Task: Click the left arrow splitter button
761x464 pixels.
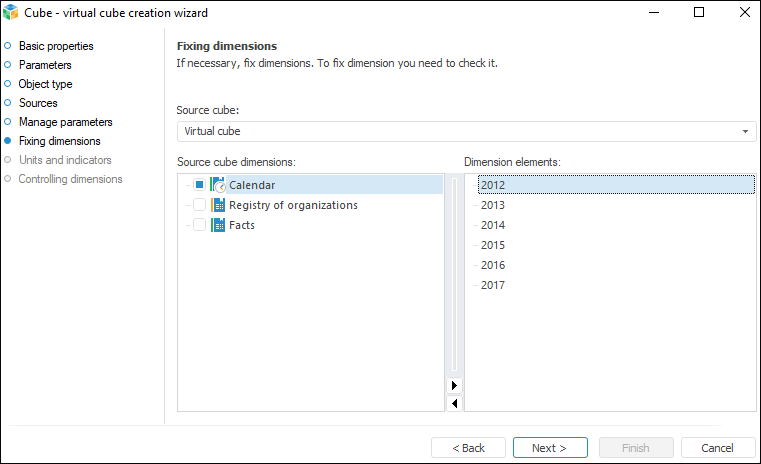Action: pyautogui.click(x=455, y=403)
